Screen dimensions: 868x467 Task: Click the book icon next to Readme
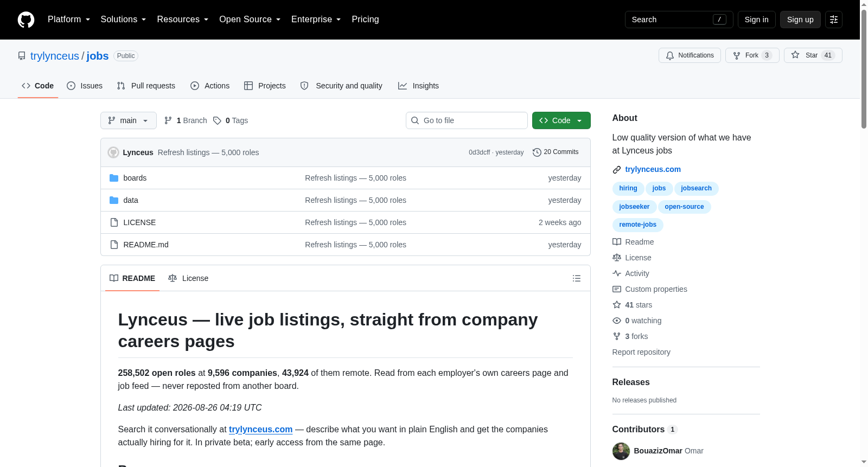point(617,242)
